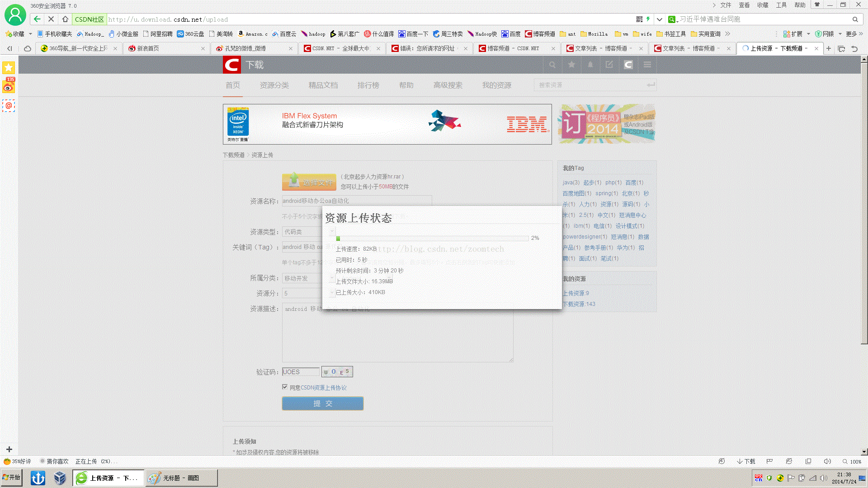The width and height of the screenshot is (868, 488).
Task: Click the 资源描述 text area
Action: click(x=397, y=333)
